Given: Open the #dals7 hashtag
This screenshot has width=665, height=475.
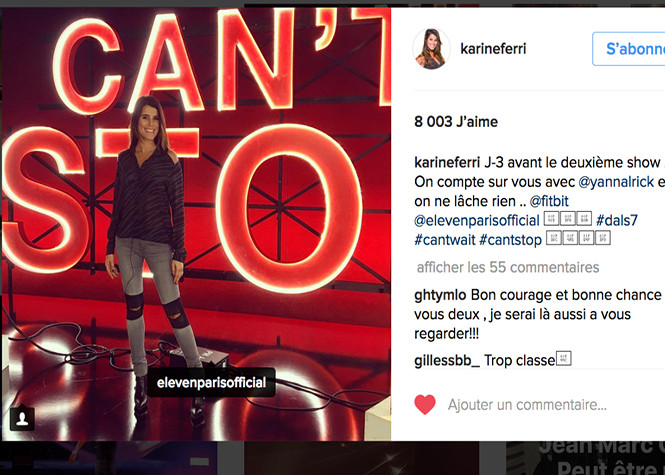Looking at the screenshot, I should point(617,221).
